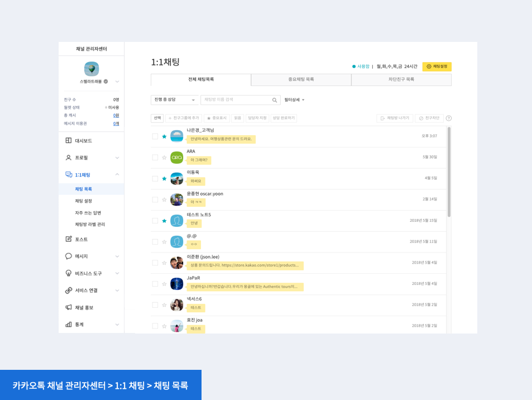
Task: Click the 상담 완료하기 button
Action: (284, 118)
